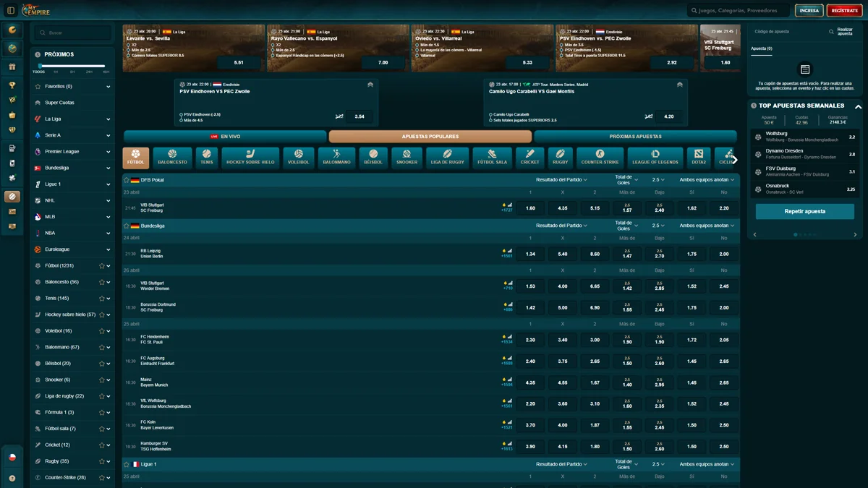Expand the La Liga sidebar entry
Viewport: 868px width, 488px height.
coord(109,119)
